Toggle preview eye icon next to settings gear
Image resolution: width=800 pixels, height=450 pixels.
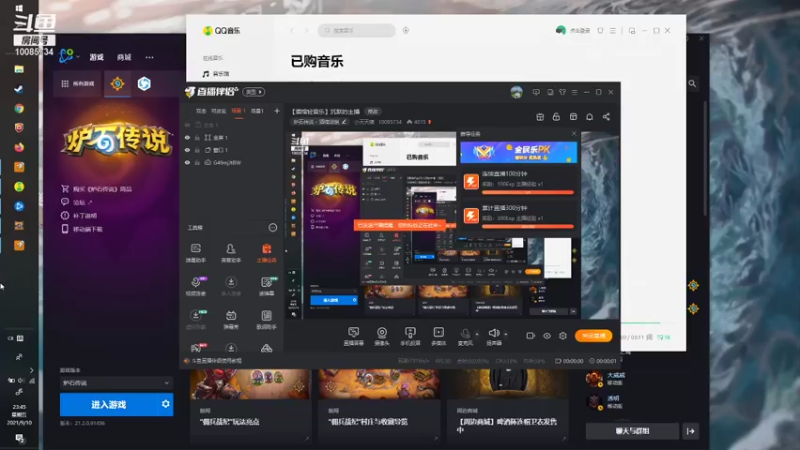click(x=547, y=336)
